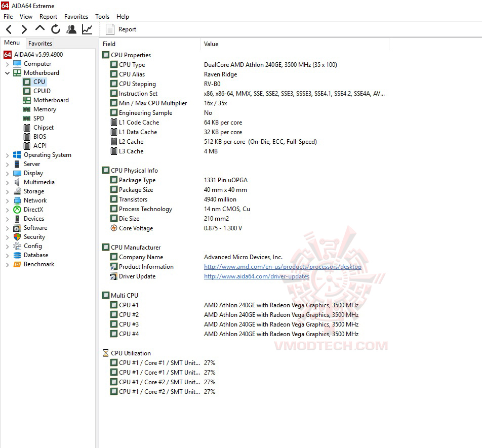Select the Display monitor icon
The width and height of the screenshot is (482, 448).
tap(17, 173)
